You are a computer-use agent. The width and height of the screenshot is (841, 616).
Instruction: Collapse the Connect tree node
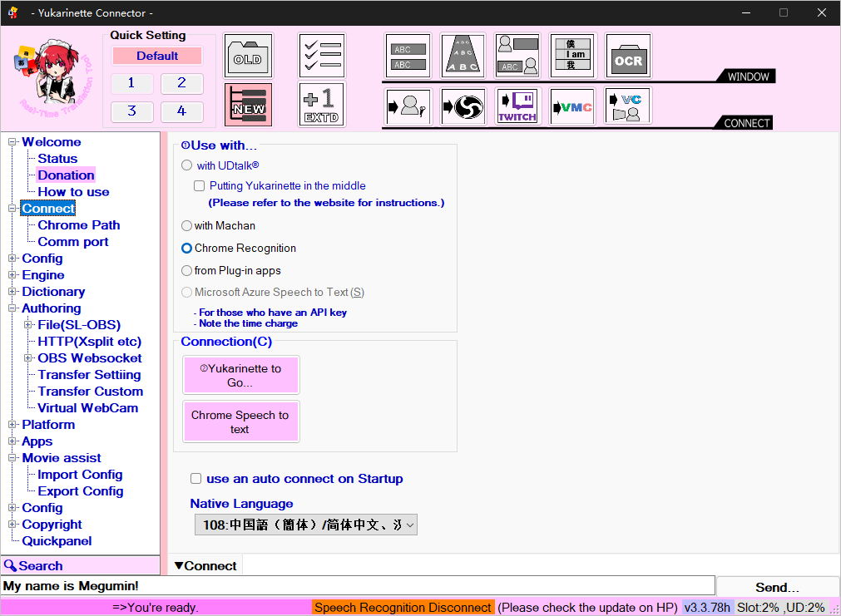[12, 209]
